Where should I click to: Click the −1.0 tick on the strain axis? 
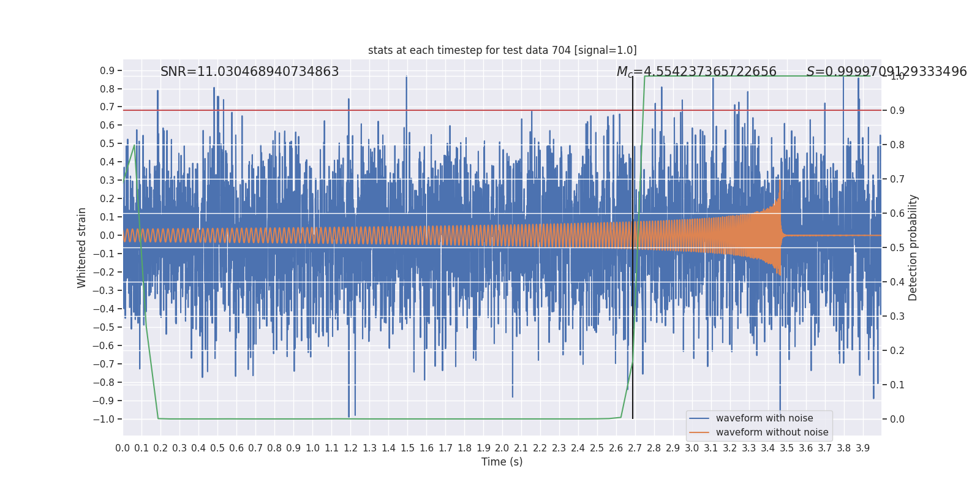[104, 420]
